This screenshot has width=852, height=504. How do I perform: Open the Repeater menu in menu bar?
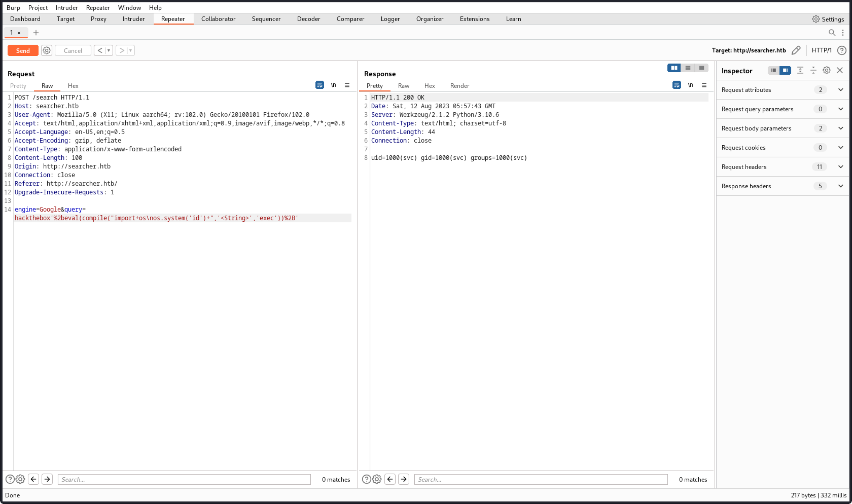click(x=97, y=8)
